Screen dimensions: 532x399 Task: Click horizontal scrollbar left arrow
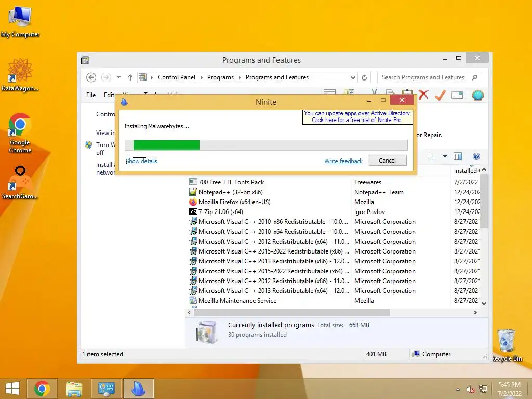click(189, 312)
